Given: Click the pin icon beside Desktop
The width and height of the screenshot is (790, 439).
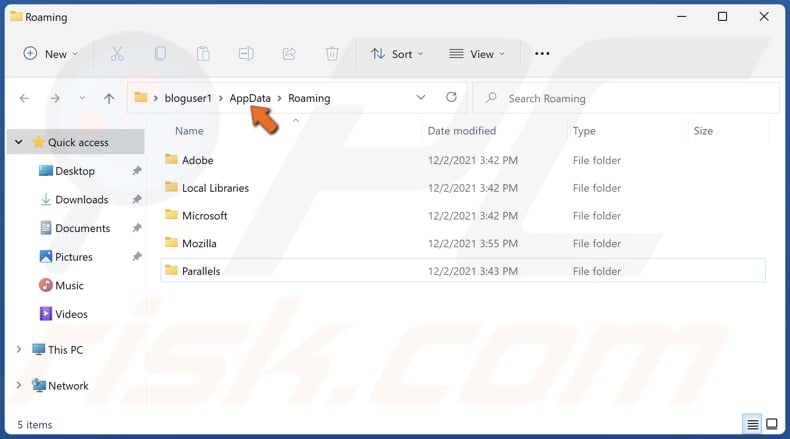Looking at the screenshot, I should click(137, 171).
